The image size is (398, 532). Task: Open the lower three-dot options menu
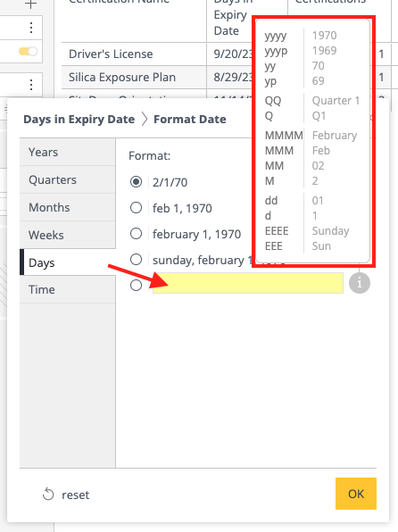pyautogui.click(x=31, y=85)
